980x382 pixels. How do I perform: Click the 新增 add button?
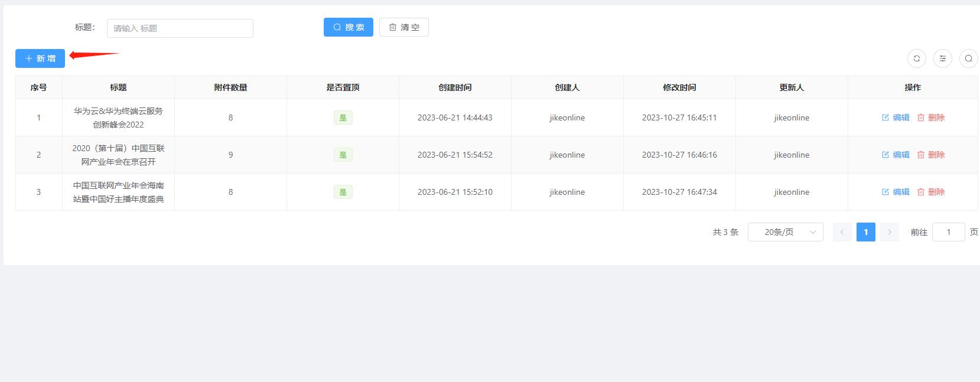40,58
